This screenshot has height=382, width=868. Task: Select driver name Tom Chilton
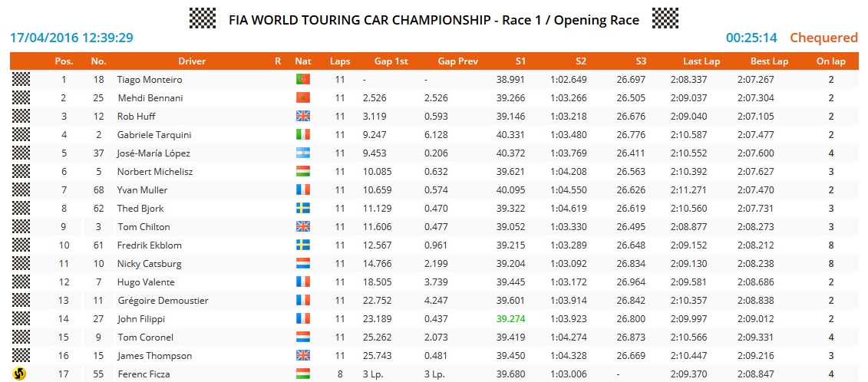pos(144,227)
